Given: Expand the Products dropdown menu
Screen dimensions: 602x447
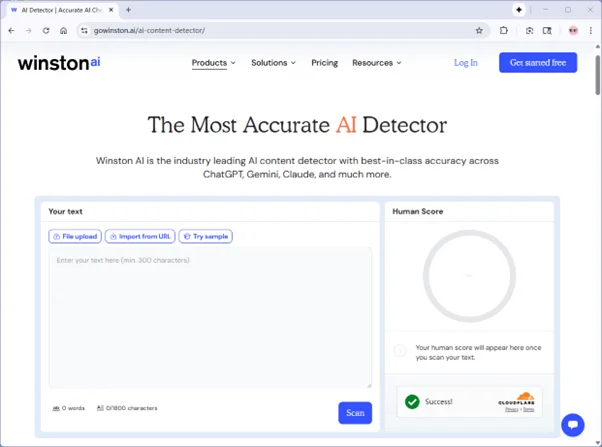Looking at the screenshot, I should (x=213, y=63).
